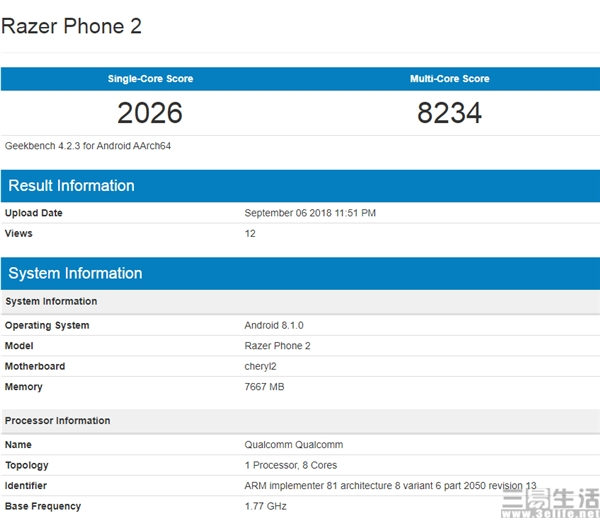Click the Razer Phone 2 page title

pyautogui.click(x=72, y=26)
